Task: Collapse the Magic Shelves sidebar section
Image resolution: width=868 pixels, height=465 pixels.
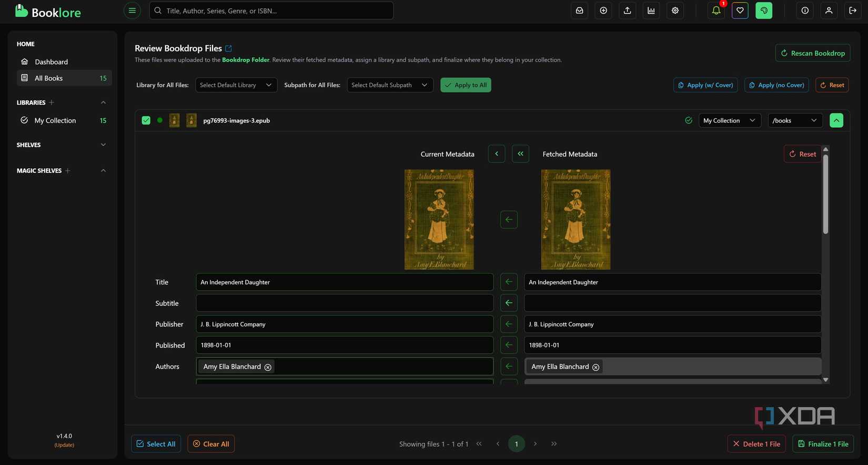Action: [x=103, y=170]
